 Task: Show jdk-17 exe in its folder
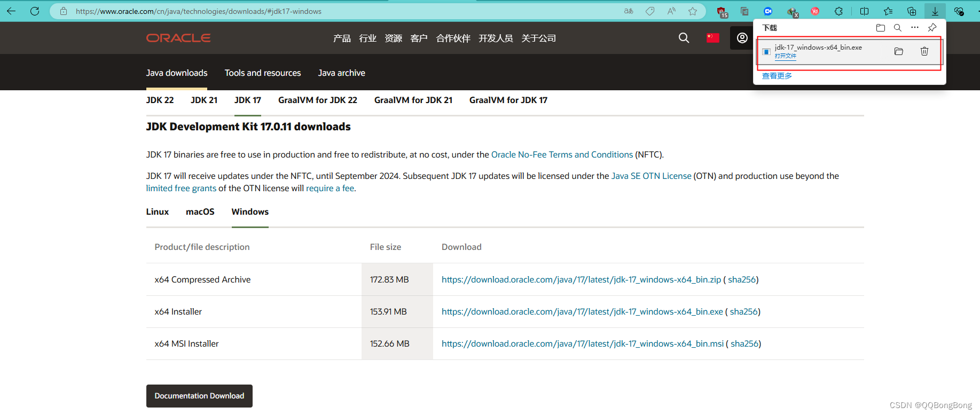(x=899, y=51)
